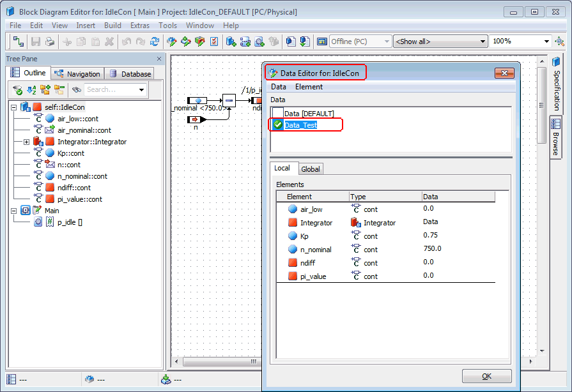Click the OK button
This screenshot has width=572, height=392.
click(x=486, y=376)
